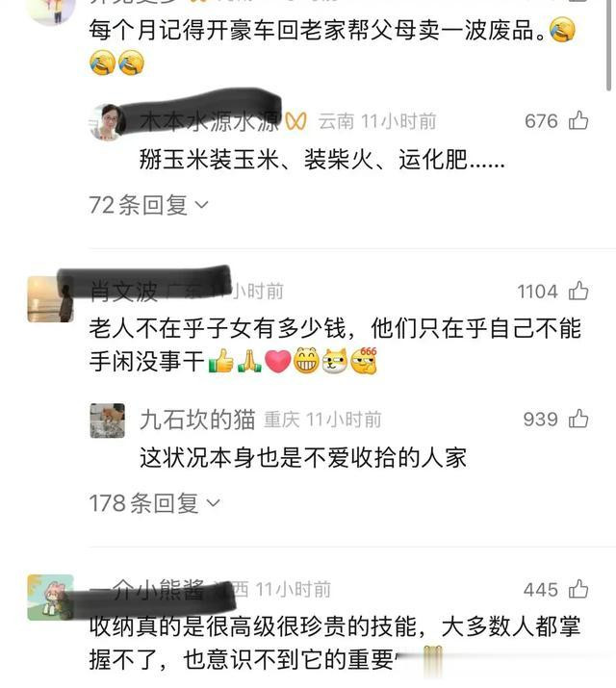Tap the red heart emoji in comment

pyautogui.click(x=278, y=362)
